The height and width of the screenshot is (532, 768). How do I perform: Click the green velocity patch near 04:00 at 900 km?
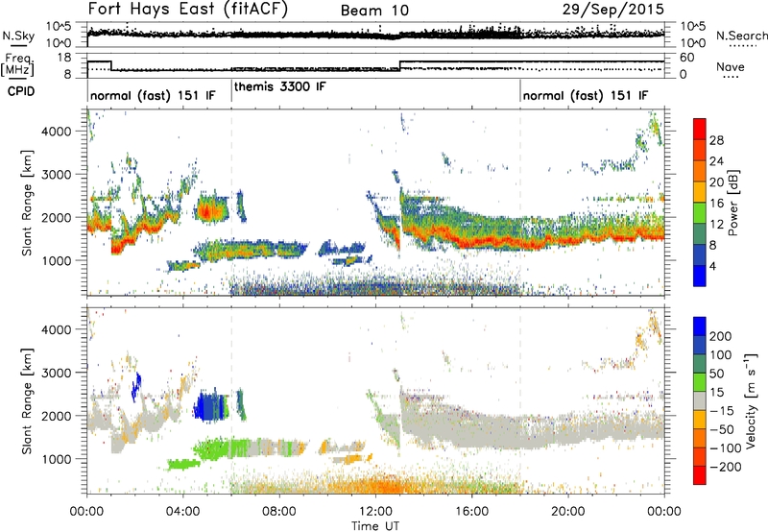click(x=183, y=464)
